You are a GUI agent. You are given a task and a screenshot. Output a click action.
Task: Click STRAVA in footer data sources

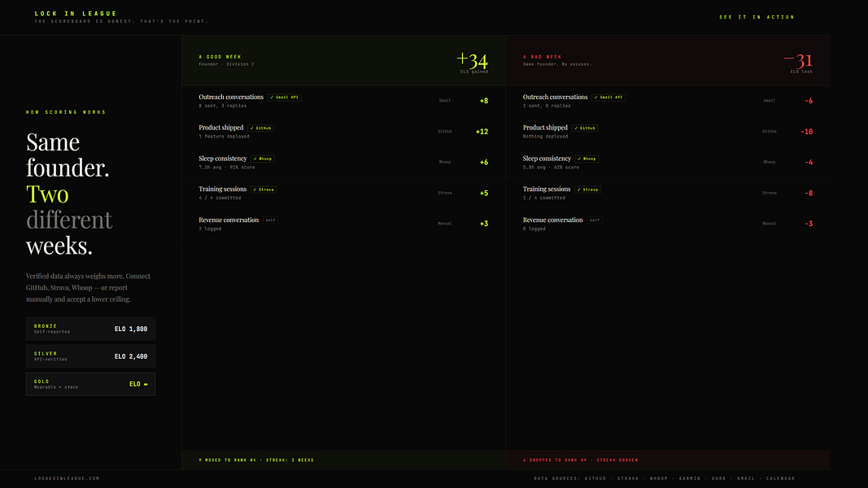[x=628, y=478]
